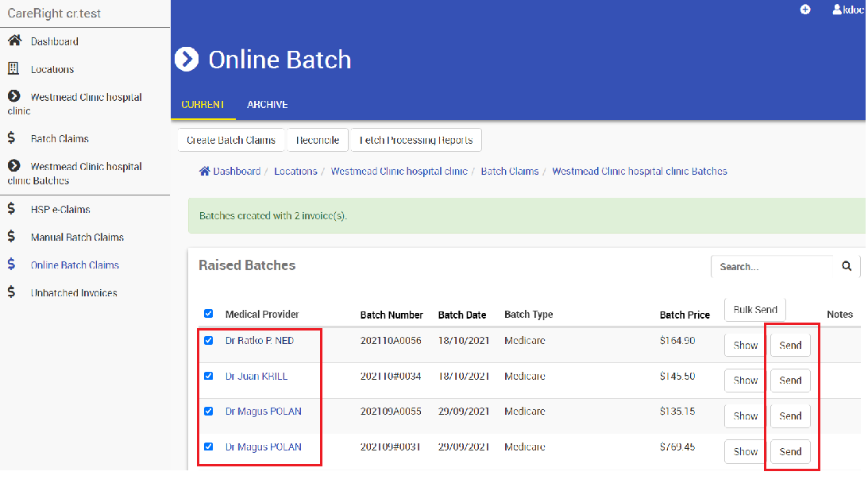Toggle the select-all checkbox in table header
Screen dimensions: 868x491
pos(209,314)
